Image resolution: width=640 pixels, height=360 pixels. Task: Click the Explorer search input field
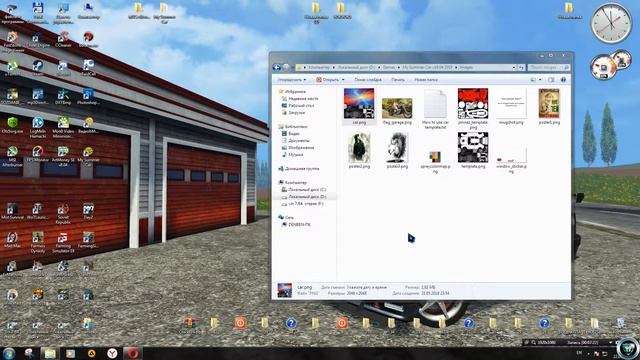click(x=548, y=67)
